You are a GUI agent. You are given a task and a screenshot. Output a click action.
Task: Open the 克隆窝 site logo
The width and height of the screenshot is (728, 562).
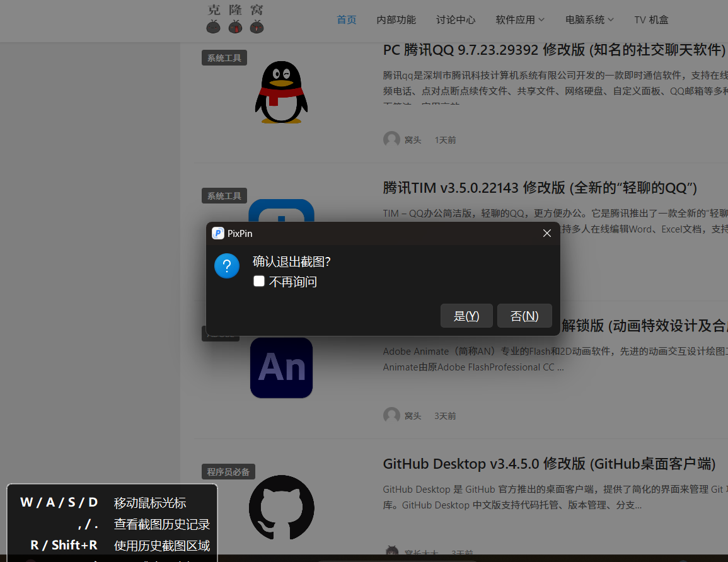click(235, 19)
